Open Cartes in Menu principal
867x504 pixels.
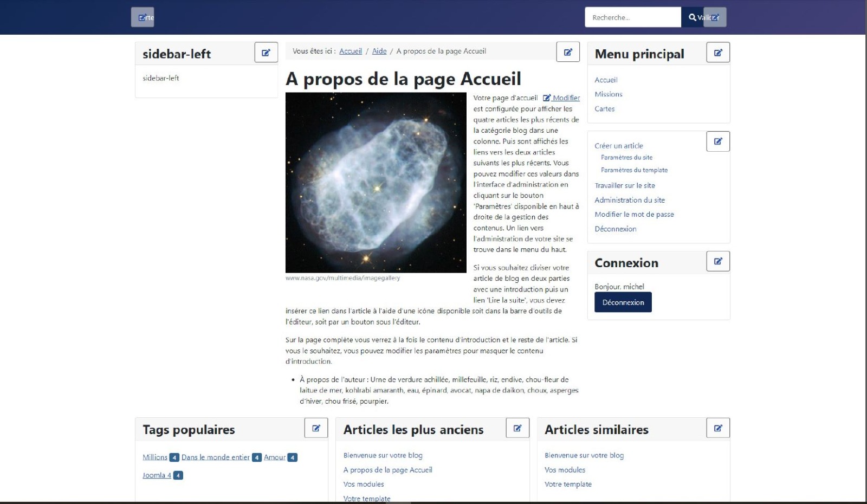click(605, 109)
